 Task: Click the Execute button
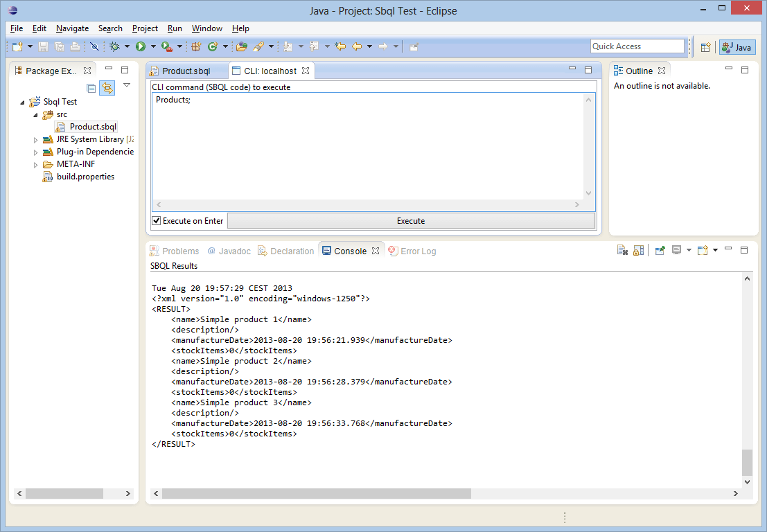[411, 220]
